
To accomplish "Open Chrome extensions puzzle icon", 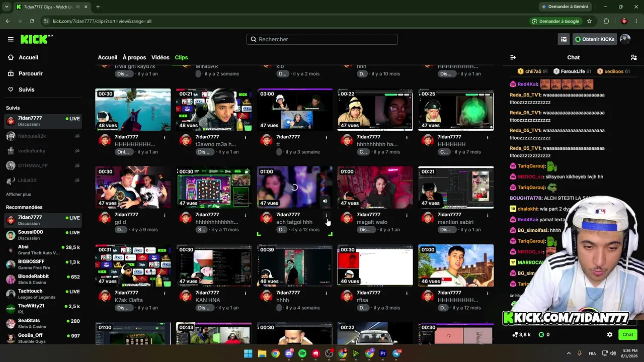I will point(606,21).
